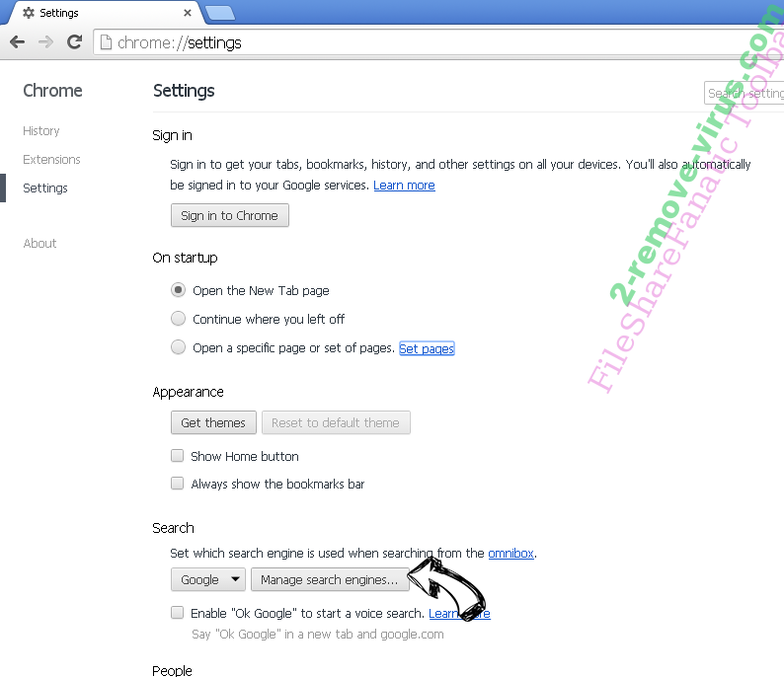Enable Always show the bookmarks bar
Image resolution: width=784 pixels, height=677 pixels.
(x=177, y=484)
